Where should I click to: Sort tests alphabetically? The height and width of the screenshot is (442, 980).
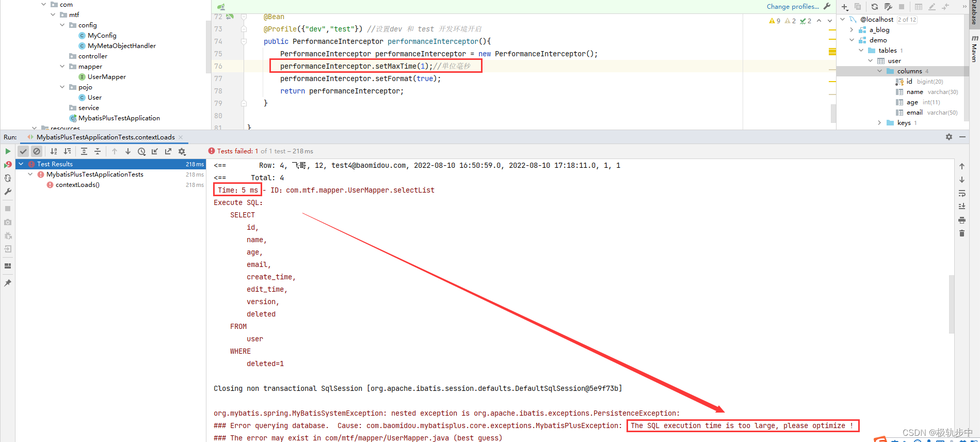(x=54, y=151)
